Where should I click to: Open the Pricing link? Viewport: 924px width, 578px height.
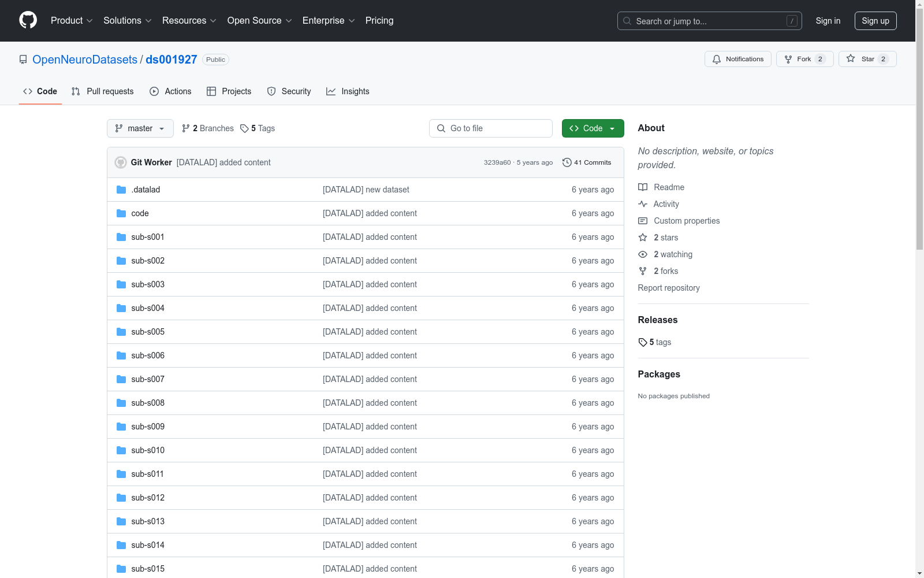pos(379,20)
